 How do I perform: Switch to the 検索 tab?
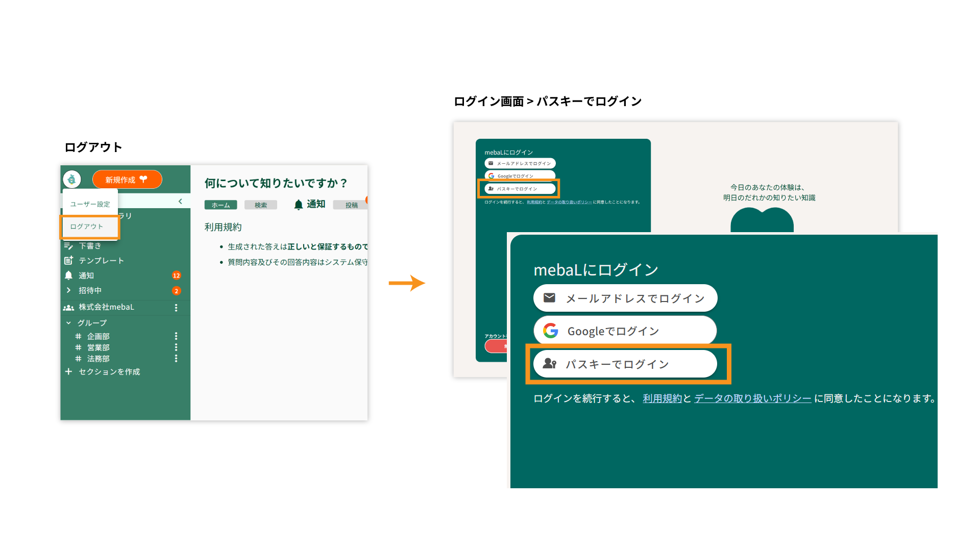point(261,205)
